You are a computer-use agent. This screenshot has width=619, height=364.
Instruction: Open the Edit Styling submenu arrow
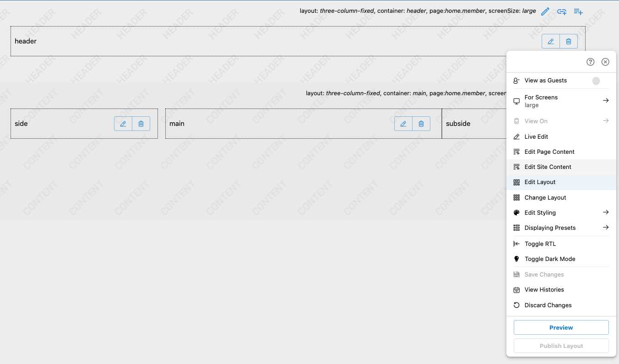[605, 212]
